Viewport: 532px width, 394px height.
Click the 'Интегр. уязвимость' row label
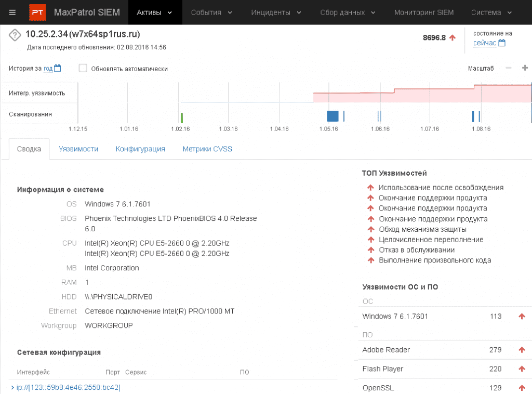[37, 93]
